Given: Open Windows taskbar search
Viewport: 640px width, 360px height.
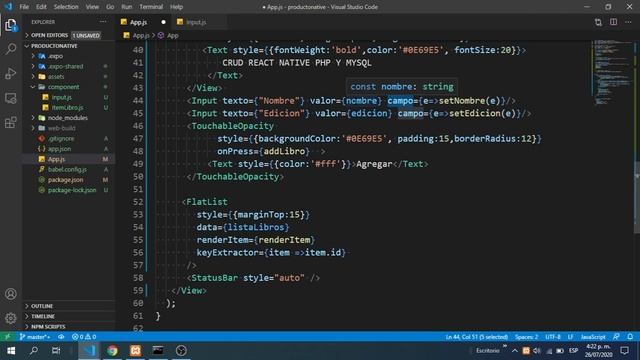Looking at the screenshot, I should pos(34,351).
